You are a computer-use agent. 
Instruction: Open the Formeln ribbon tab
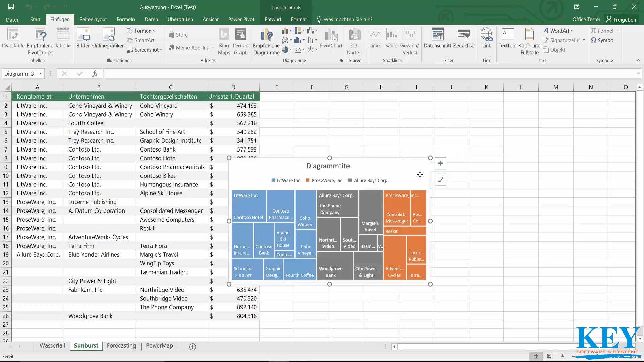[126, 19]
